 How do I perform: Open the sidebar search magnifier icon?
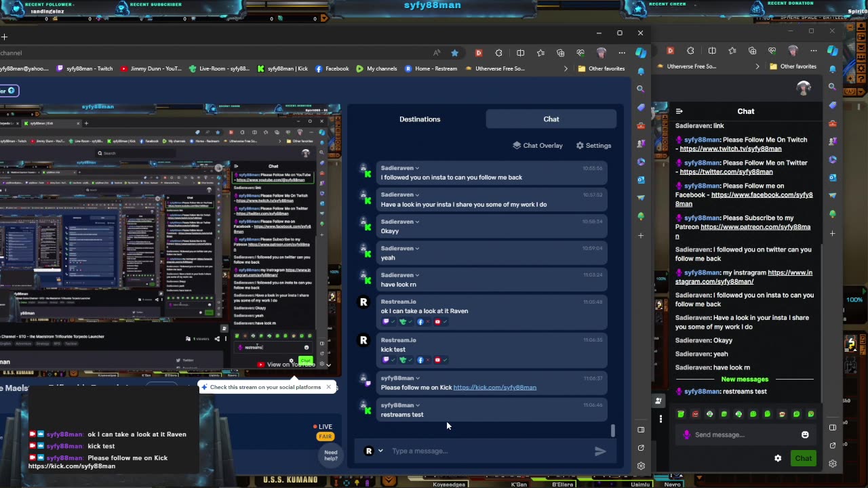tap(641, 89)
